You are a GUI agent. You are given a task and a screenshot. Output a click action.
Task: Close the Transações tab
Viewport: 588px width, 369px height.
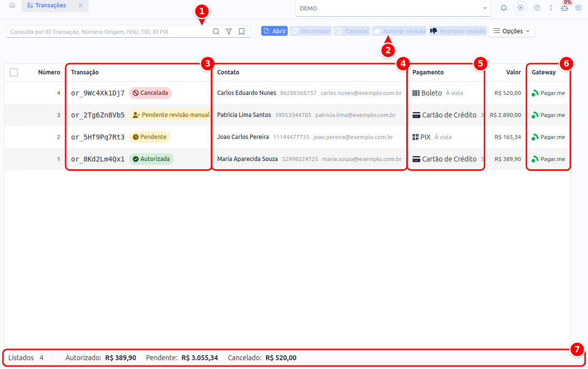pyautogui.click(x=80, y=5)
